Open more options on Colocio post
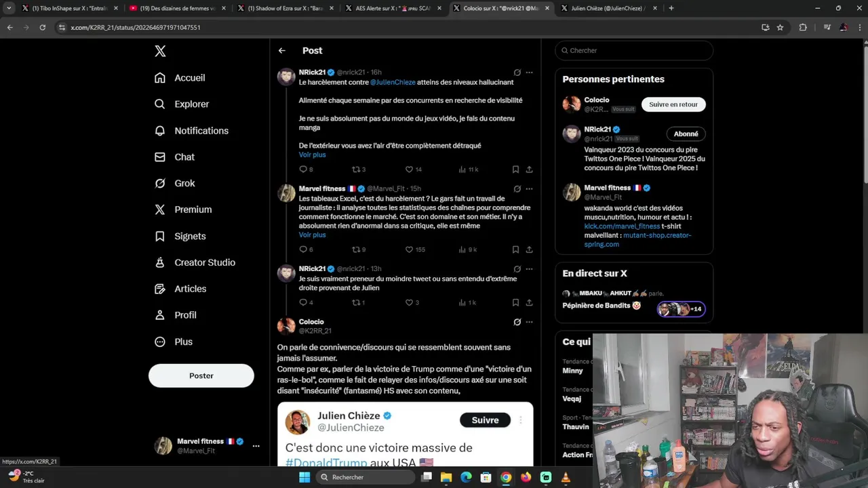Screen dimensions: 868x488 (529, 322)
